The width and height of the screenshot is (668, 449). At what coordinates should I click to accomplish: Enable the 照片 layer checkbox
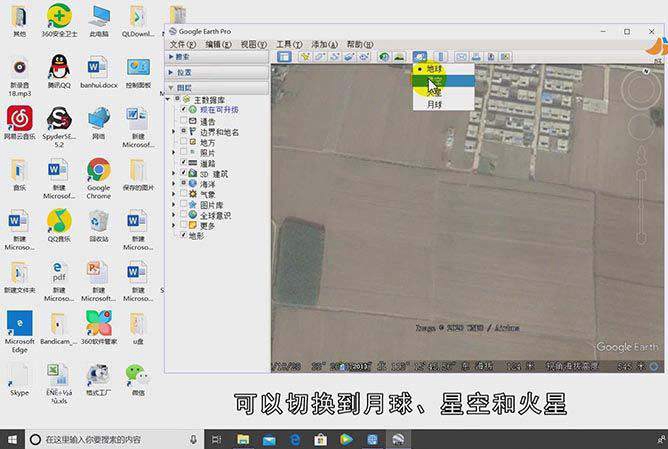(184, 152)
